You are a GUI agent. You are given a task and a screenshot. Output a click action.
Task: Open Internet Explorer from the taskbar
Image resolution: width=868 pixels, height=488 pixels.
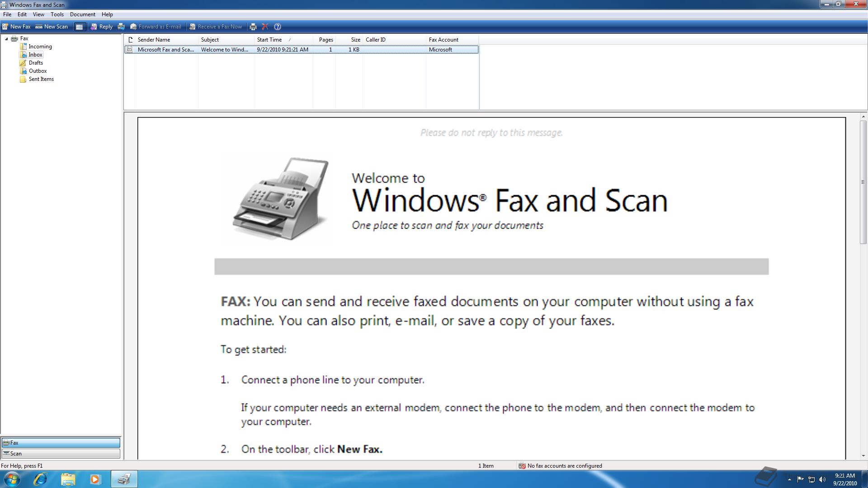(x=40, y=479)
